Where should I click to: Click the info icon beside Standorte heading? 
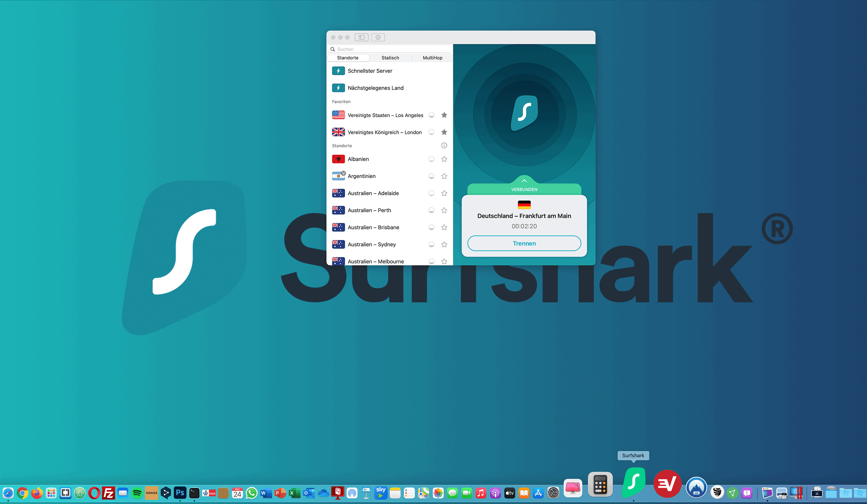tap(444, 146)
